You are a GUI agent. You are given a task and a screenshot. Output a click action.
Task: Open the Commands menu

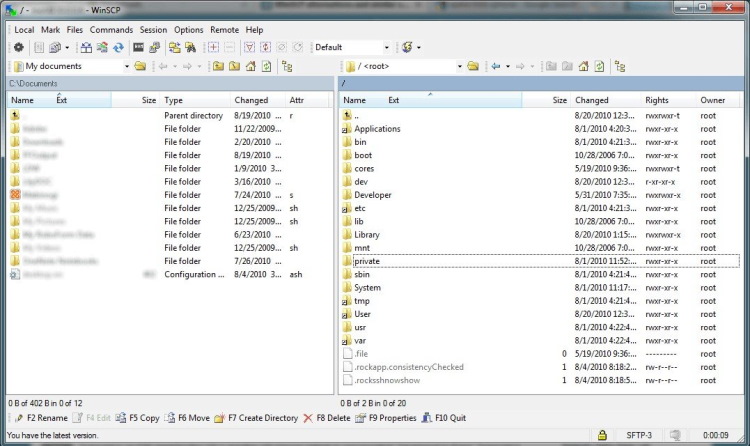111,30
